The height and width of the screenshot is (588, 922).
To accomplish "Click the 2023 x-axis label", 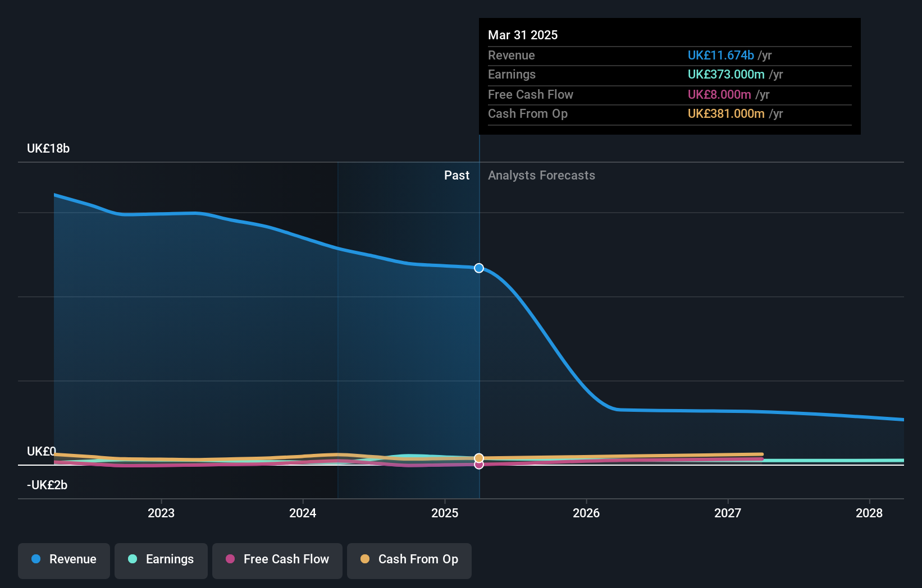I will coord(161,513).
